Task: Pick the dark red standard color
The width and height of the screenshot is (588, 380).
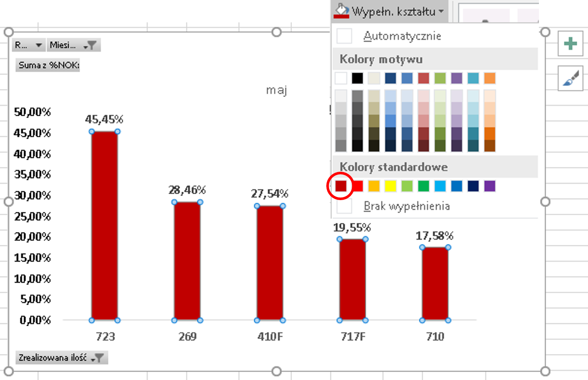Action: click(341, 186)
